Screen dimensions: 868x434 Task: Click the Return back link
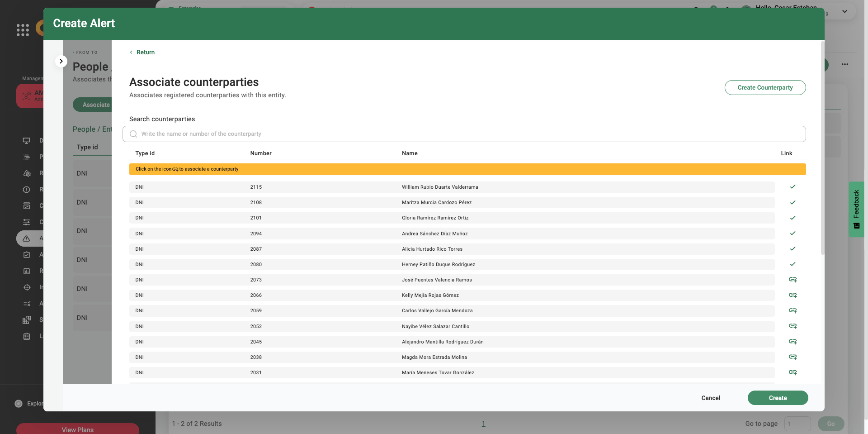[x=142, y=52]
